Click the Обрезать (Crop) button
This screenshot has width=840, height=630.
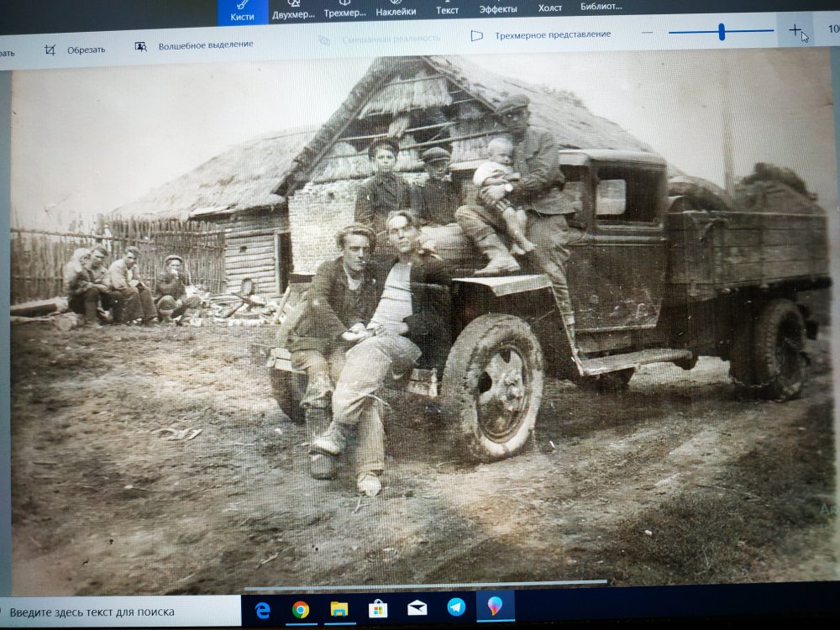pos(76,50)
